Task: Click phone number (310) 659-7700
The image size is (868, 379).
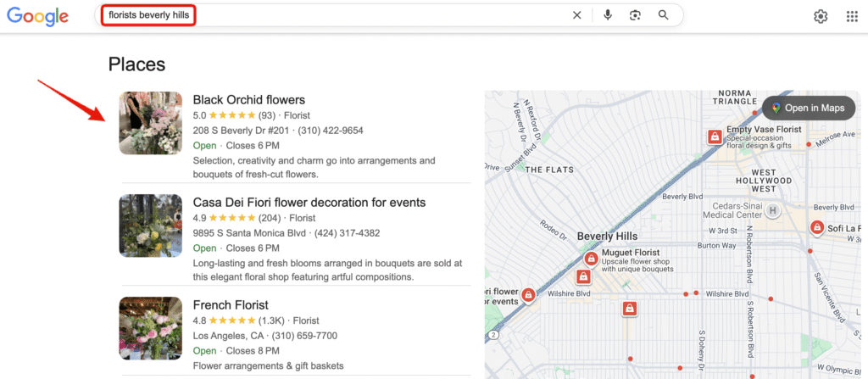Action: tap(304, 336)
